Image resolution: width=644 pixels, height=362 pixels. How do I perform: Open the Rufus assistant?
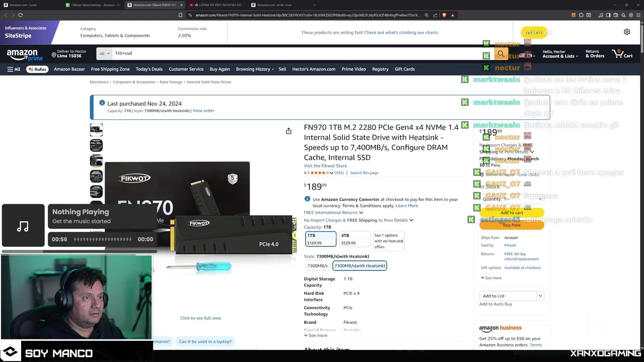click(x=37, y=69)
